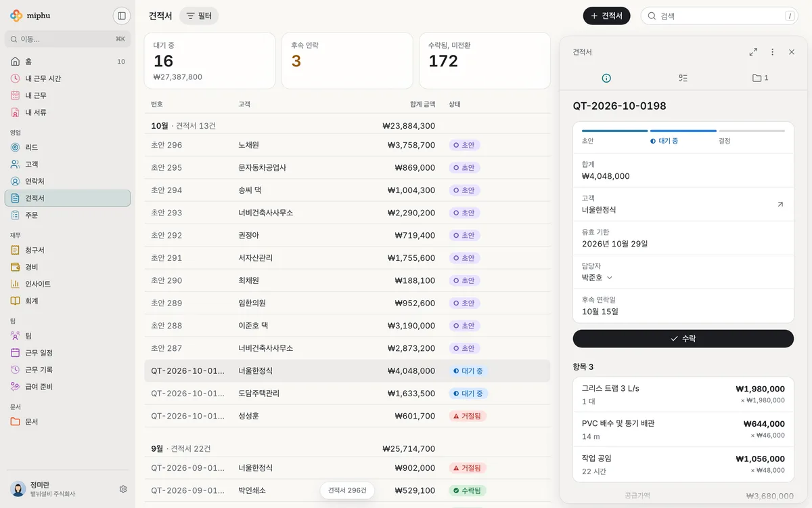The height and width of the screenshot is (508, 812).
Task: Open the 박인쇄소 quote row
Action: click(x=347, y=490)
